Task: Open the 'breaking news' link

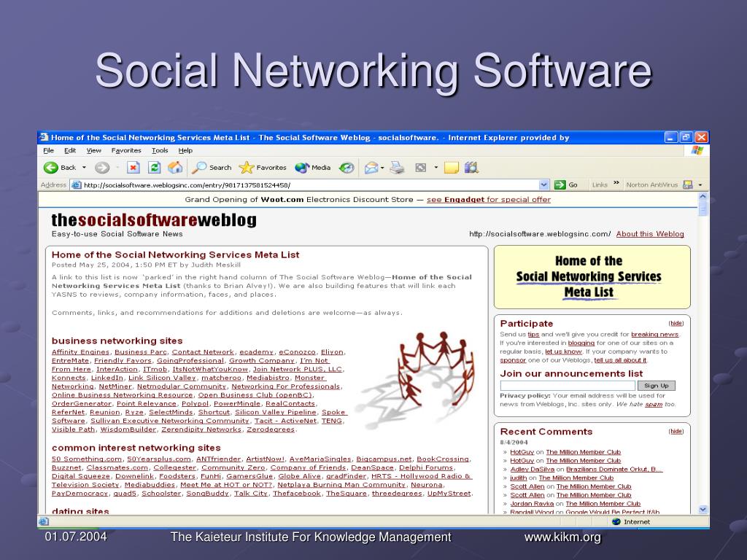Action: [654, 334]
